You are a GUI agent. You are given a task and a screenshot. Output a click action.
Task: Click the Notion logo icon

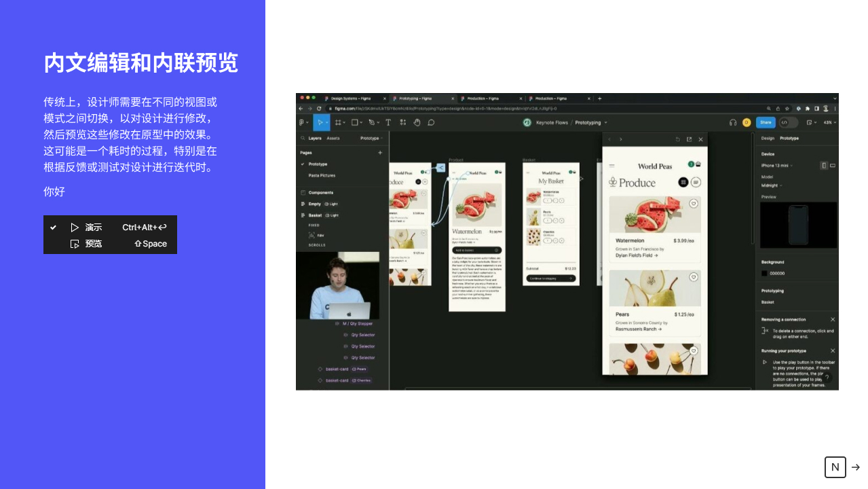(835, 467)
